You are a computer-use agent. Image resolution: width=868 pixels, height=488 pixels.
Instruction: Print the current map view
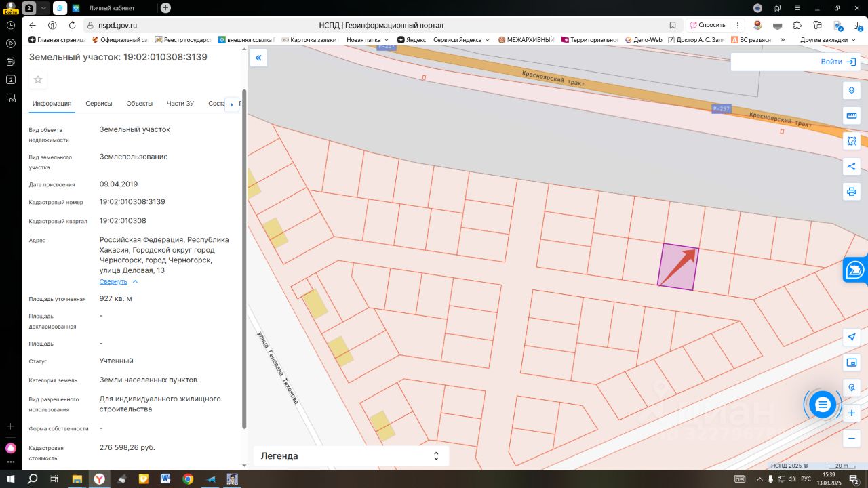pyautogui.click(x=852, y=192)
